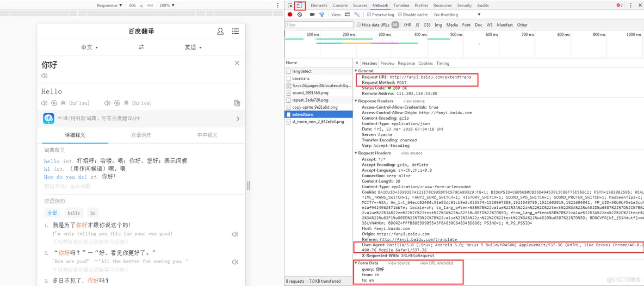
Task: Click the inspect element cursor icon
Action: click(290, 5)
